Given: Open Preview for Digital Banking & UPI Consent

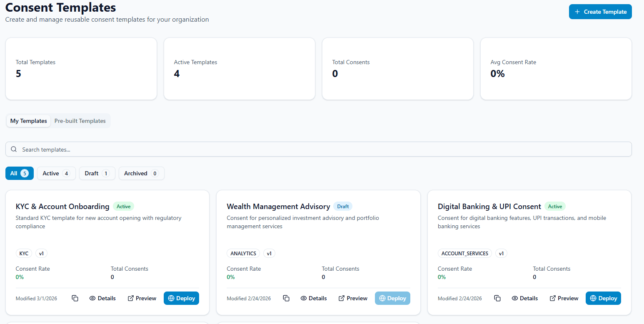Looking at the screenshot, I should (x=564, y=298).
